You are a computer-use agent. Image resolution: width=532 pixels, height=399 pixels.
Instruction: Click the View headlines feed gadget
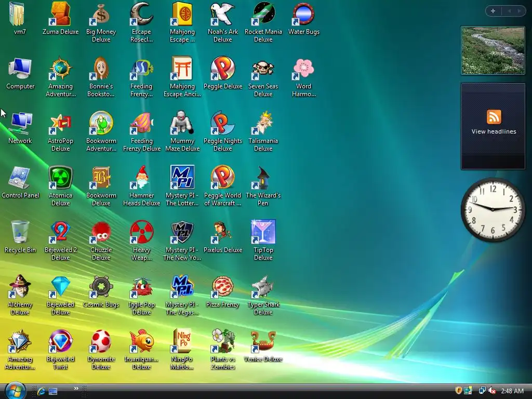coord(493,126)
